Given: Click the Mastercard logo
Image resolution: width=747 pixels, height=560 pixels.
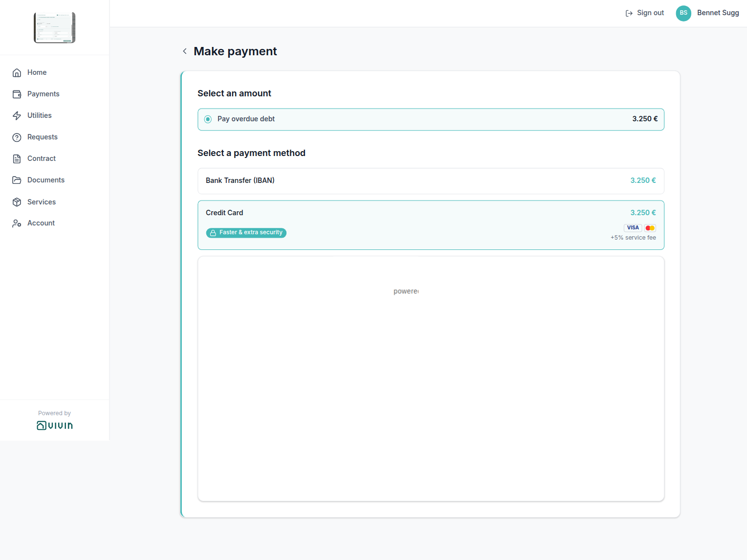Looking at the screenshot, I should click(650, 228).
